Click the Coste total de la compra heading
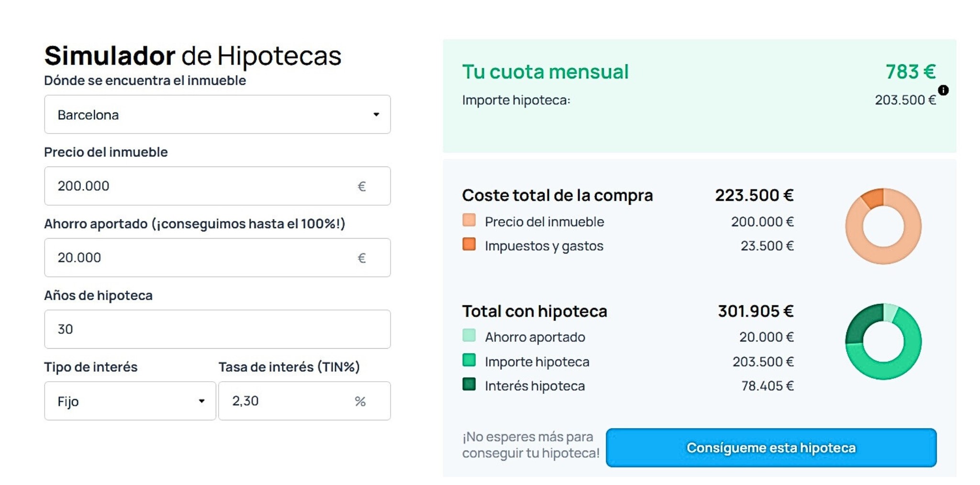Image resolution: width=980 pixels, height=485 pixels. pos(557,195)
